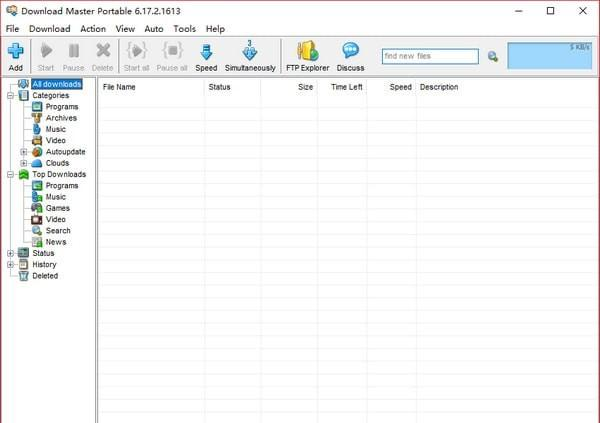Collapse the Top Downloads tree node
The image size is (600, 423).
pyautogui.click(x=10, y=175)
